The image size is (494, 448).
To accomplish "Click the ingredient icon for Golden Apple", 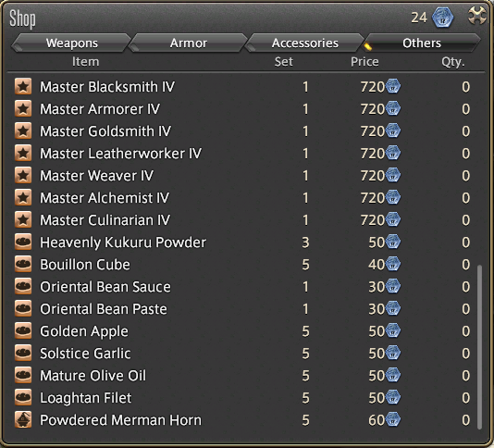I will 23,330.
